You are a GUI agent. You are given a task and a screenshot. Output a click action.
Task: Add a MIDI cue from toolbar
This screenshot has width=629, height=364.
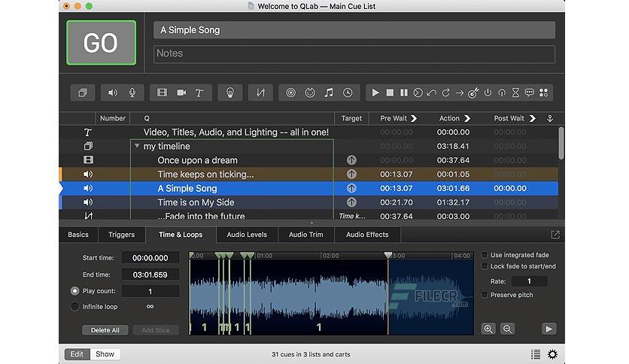point(310,93)
